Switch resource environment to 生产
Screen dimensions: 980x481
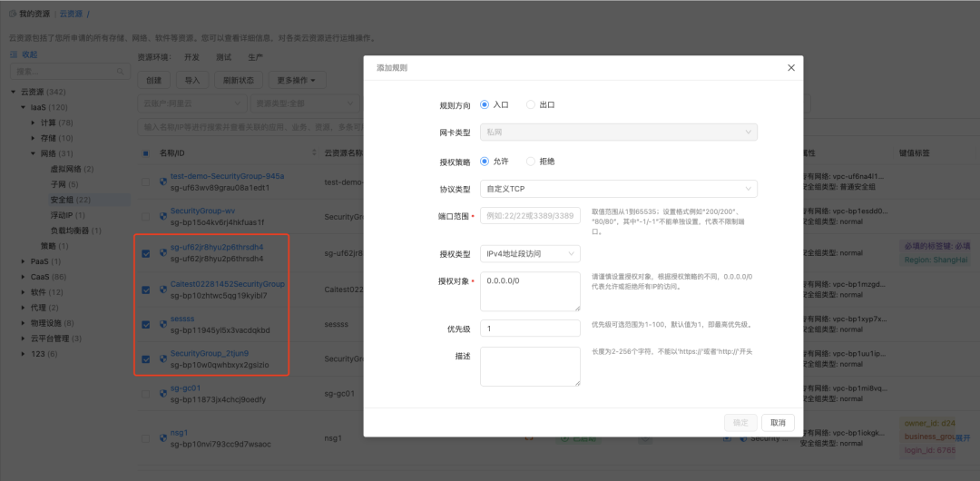[x=255, y=57]
